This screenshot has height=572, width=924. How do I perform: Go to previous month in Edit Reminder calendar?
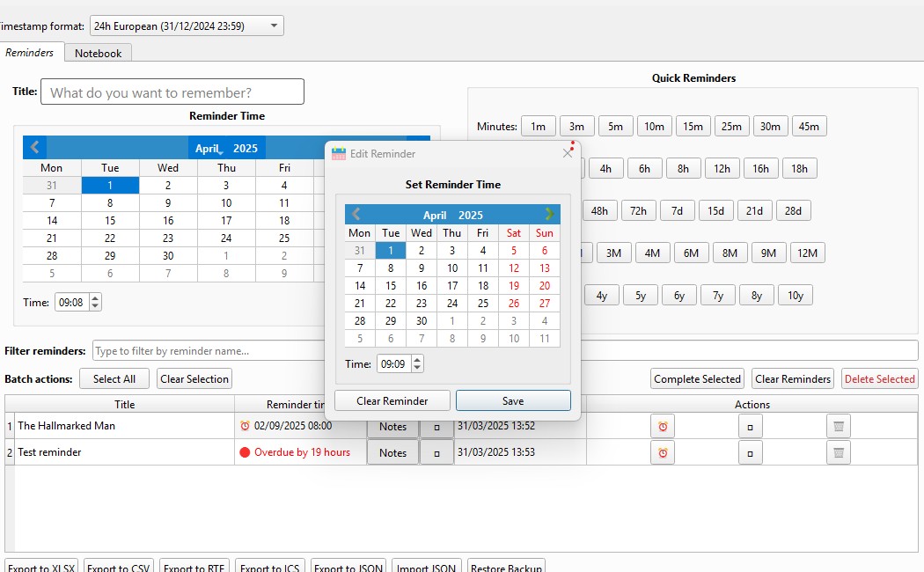pyautogui.click(x=356, y=214)
